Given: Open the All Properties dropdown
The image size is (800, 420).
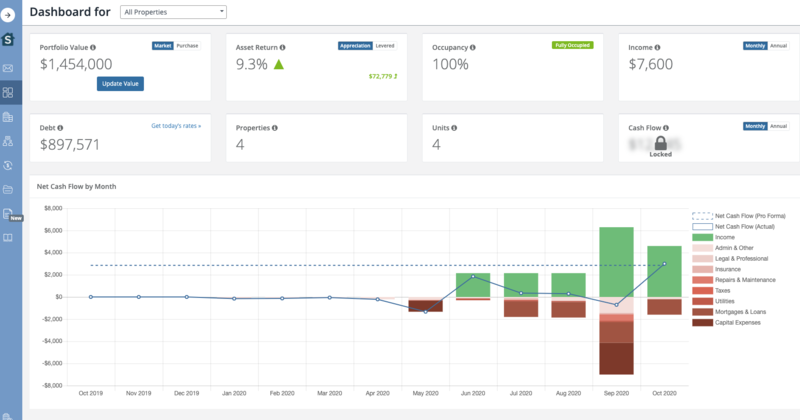Looking at the screenshot, I should coord(172,12).
